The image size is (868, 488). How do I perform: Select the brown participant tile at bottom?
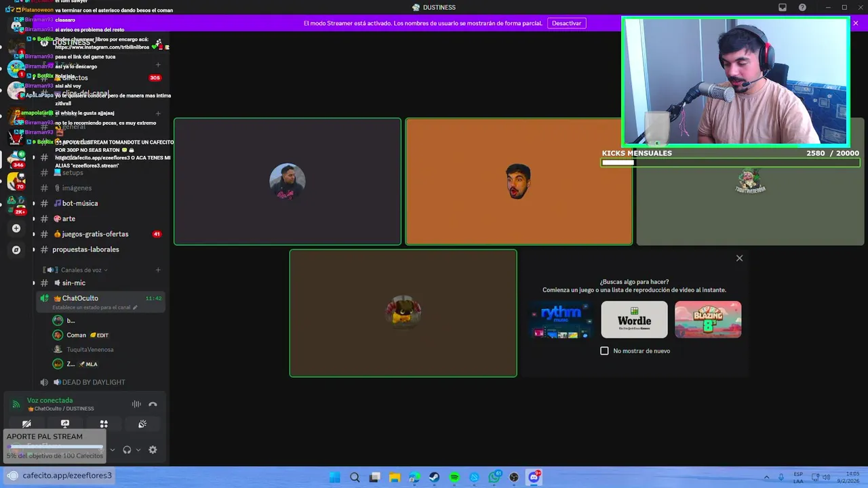coord(403,313)
